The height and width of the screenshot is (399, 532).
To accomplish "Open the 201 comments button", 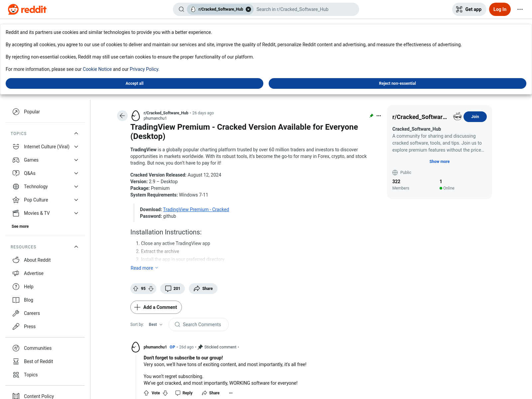I will (173, 289).
